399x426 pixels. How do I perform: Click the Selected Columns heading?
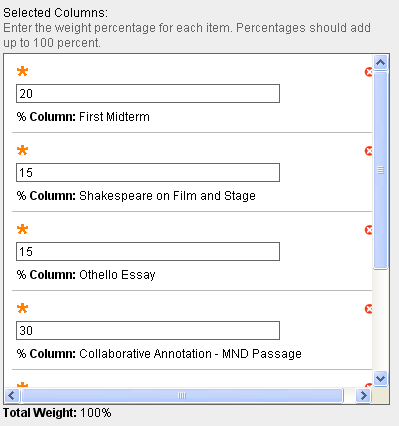(x=56, y=13)
